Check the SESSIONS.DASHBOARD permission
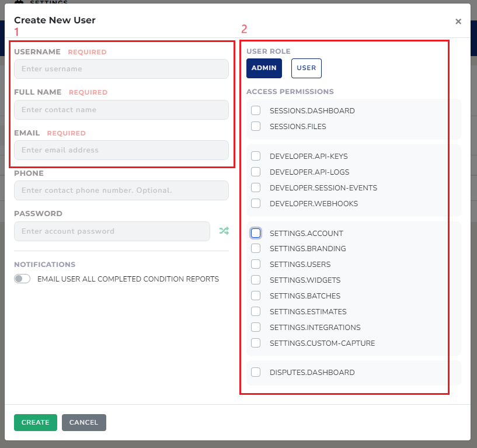This screenshot has width=477, height=448. click(256, 110)
